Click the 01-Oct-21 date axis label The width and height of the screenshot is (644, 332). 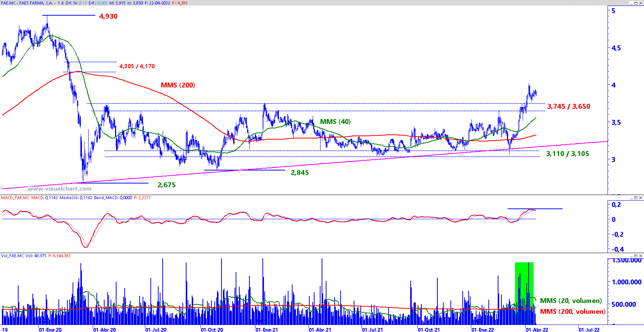click(x=428, y=330)
